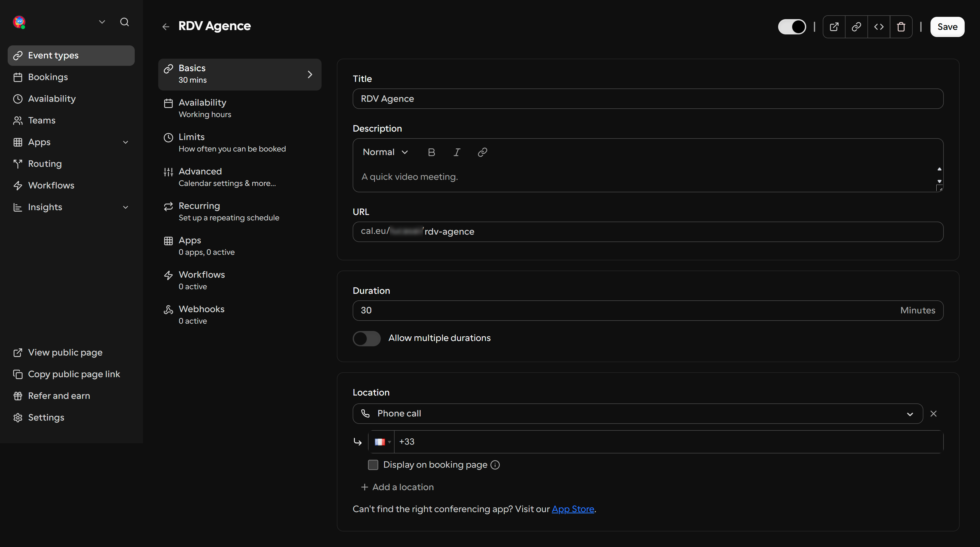Image resolution: width=980 pixels, height=547 pixels.
Task: Apply italic formatting in description
Action: pyautogui.click(x=457, y=152)
